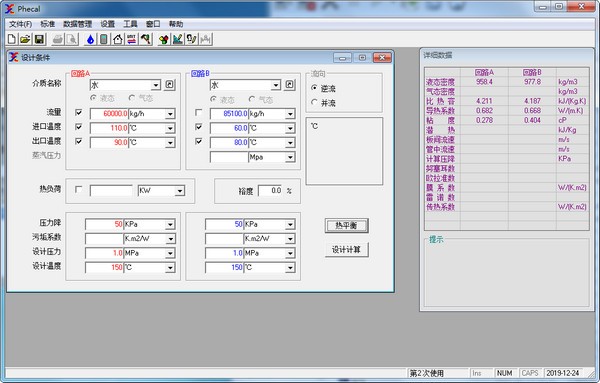Expand loop B medium name dropdown
The height and width of the screenshot is (383, 600).
click(x=276, y=85)
